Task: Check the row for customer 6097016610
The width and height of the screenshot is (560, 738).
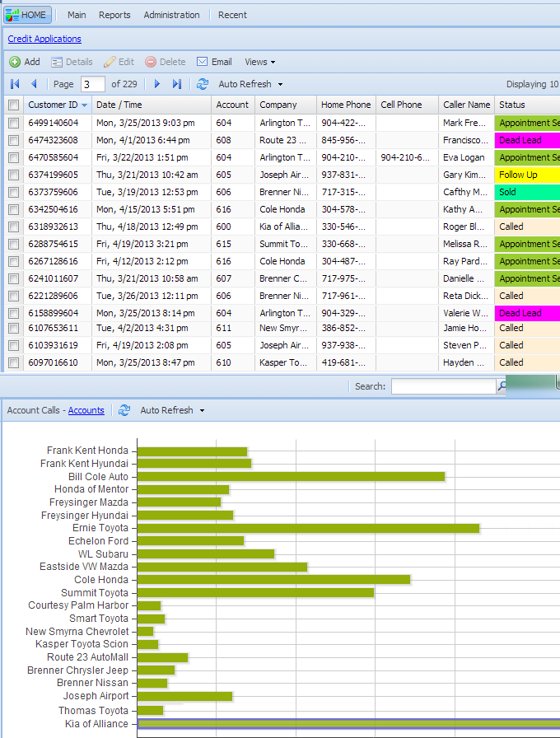Action: click(14, 363)
